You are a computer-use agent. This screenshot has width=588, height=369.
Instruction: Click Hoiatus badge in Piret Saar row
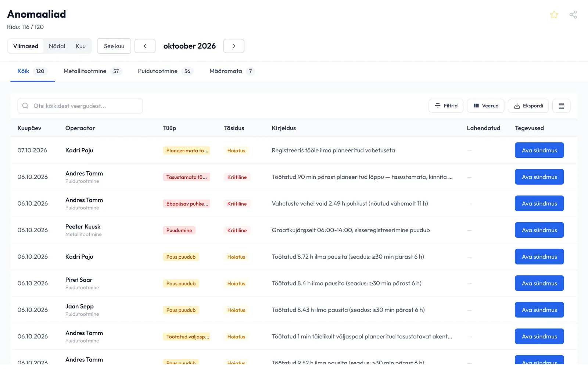pos(236,284)
